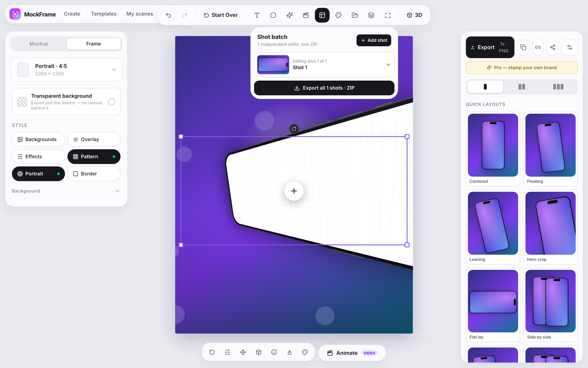Switch to the Mockup tab
This screenshot has height=368, width=588.
pos(39,44)
